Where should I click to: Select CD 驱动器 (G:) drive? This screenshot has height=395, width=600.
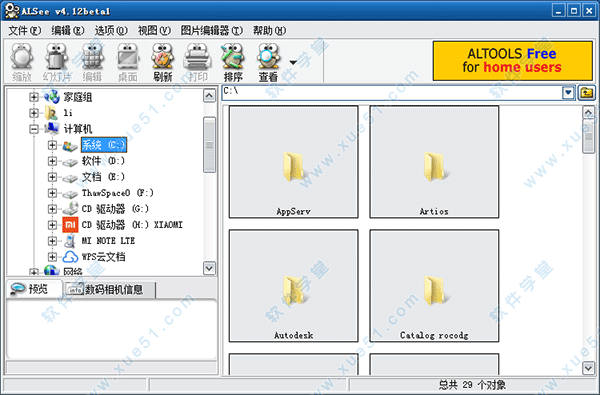(115, 209)
